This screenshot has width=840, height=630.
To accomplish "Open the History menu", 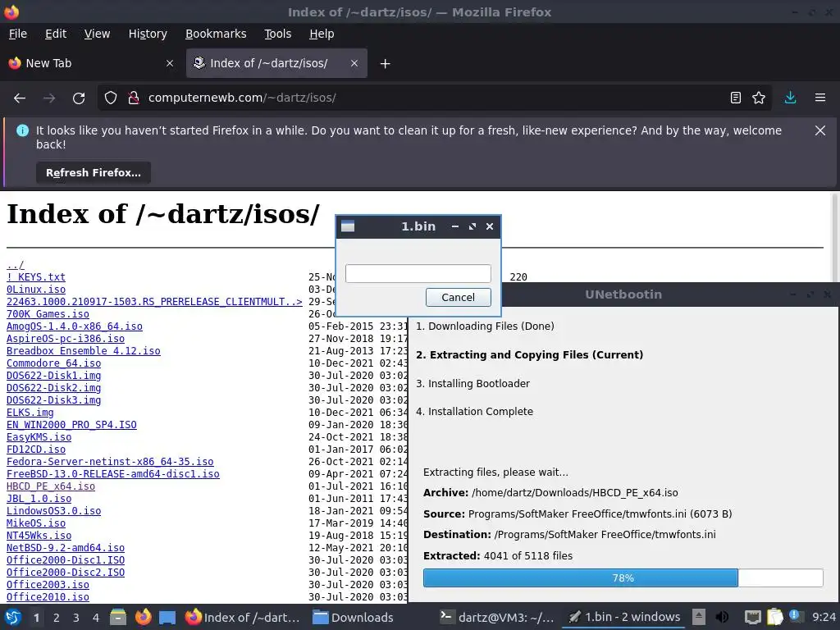I will pos(148,34).
